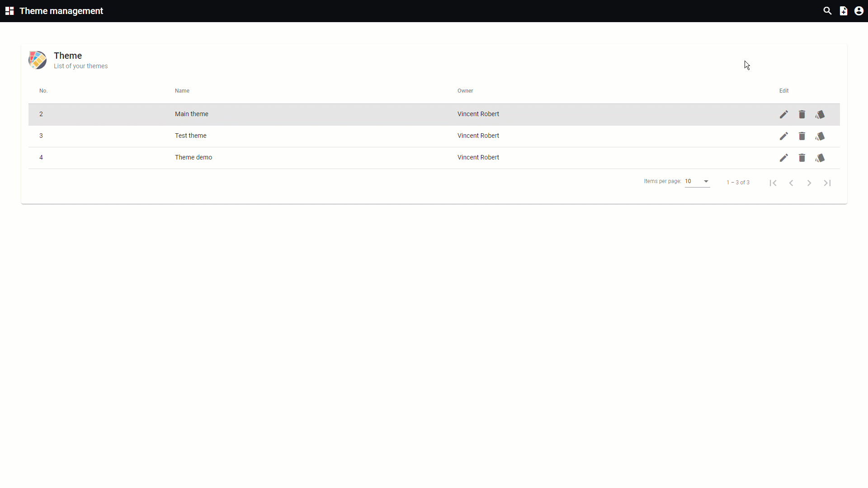Click row number 3
868x488 pixels.
point(41,136)
